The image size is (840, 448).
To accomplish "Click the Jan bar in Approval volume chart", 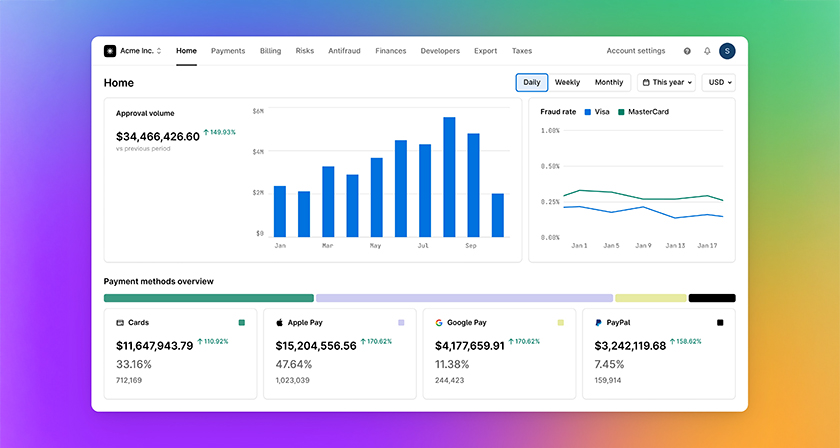I will [x=280, y=211].
